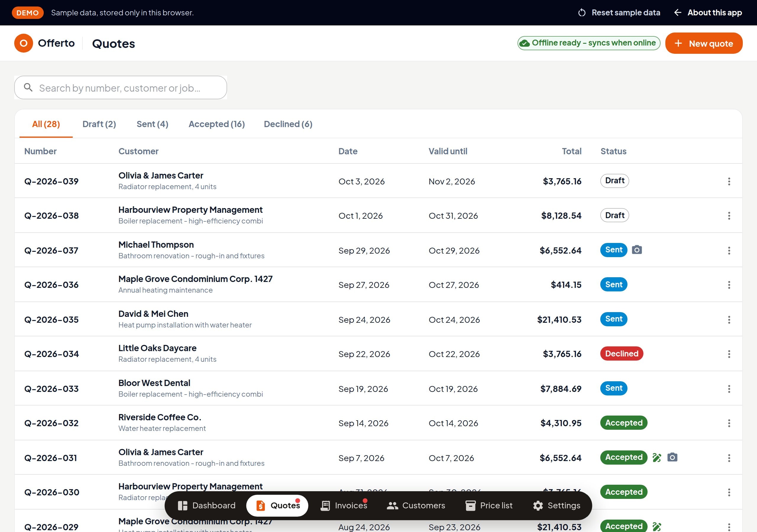
Task: Click the Offerto logo icon
Action: 23,43
